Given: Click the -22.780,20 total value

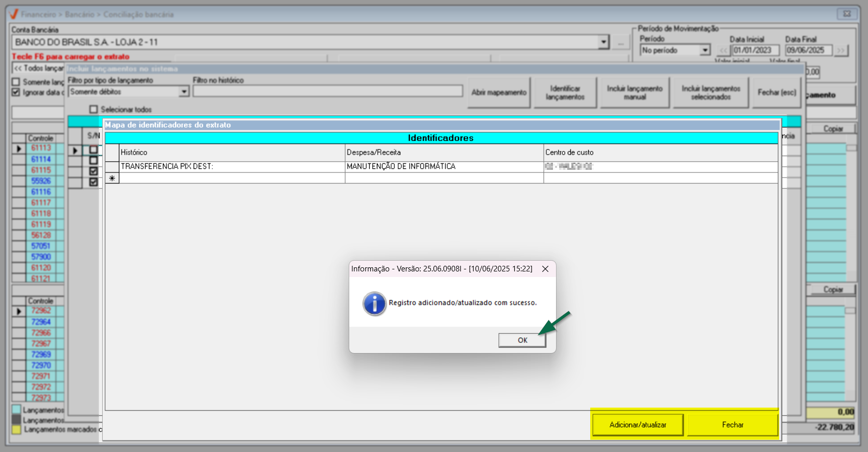Looking at the screenshot, I should point(834,427).
